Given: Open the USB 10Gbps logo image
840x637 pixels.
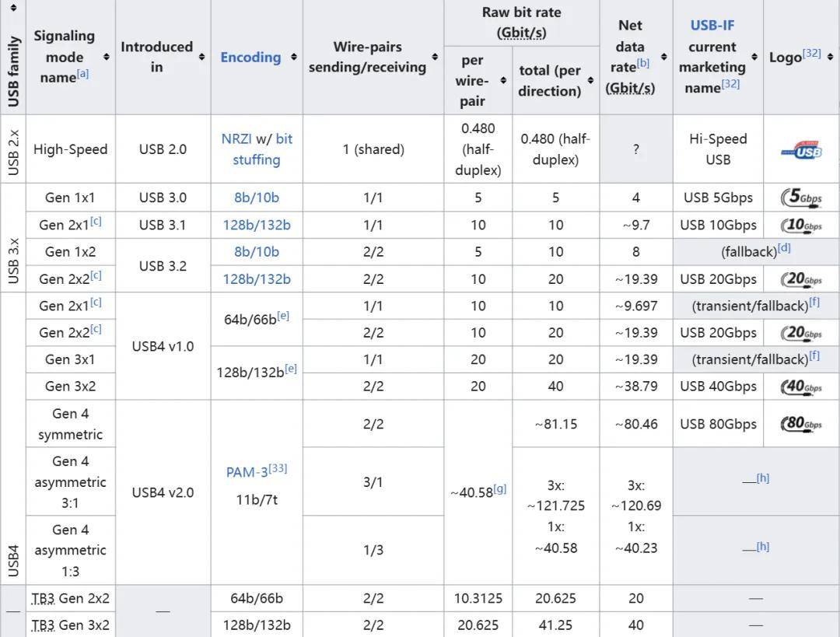Looking at the screenshot, I should coord(801,225).
